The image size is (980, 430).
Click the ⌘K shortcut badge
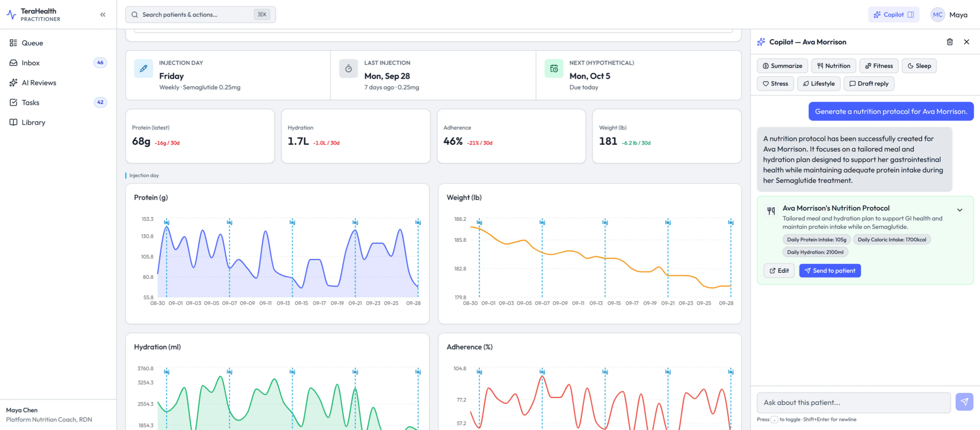262,14
